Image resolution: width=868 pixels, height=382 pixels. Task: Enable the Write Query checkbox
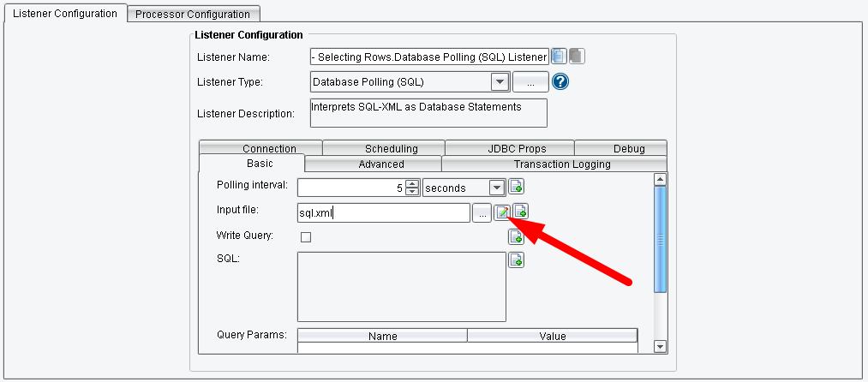pos(306,237)
